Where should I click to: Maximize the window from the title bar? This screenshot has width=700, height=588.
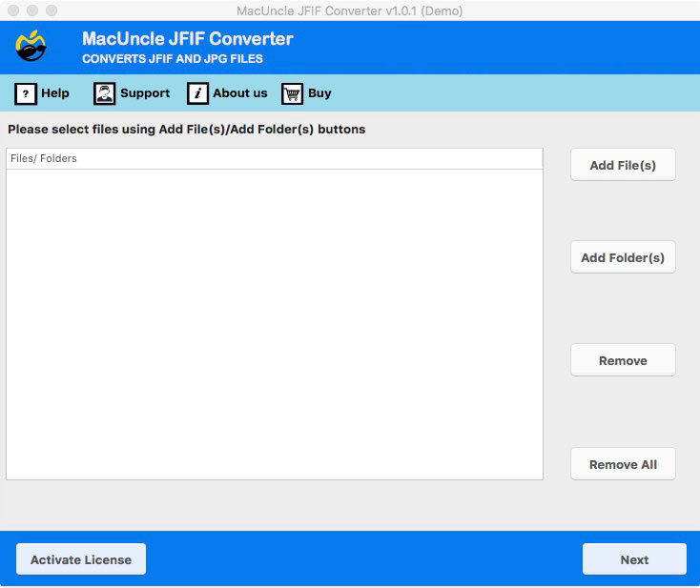click(x=51, y=10)
